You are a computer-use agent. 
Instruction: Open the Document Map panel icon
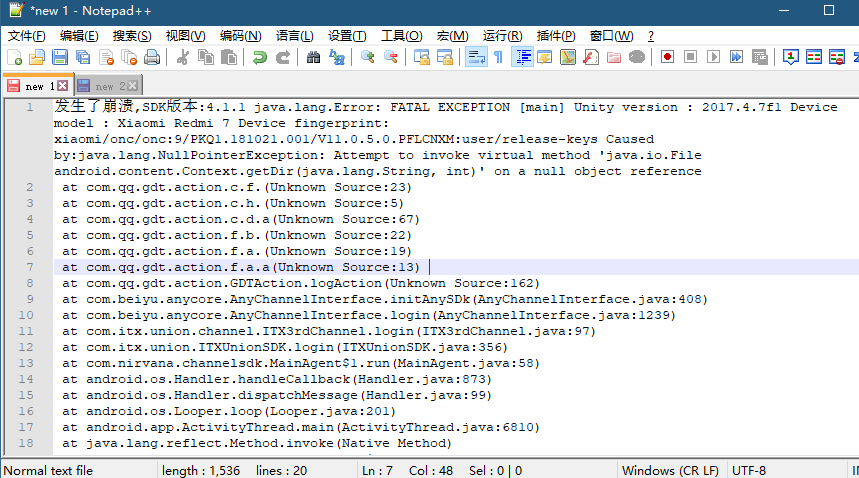pyautogui.click(x=568, y=57)
